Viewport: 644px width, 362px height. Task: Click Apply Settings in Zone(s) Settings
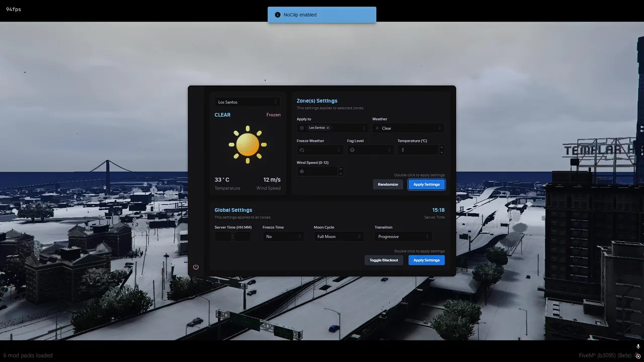point(427,185)
